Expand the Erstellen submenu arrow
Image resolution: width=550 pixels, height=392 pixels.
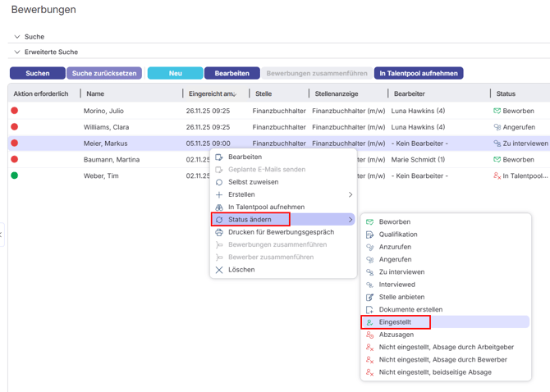(x=351, y=194)
